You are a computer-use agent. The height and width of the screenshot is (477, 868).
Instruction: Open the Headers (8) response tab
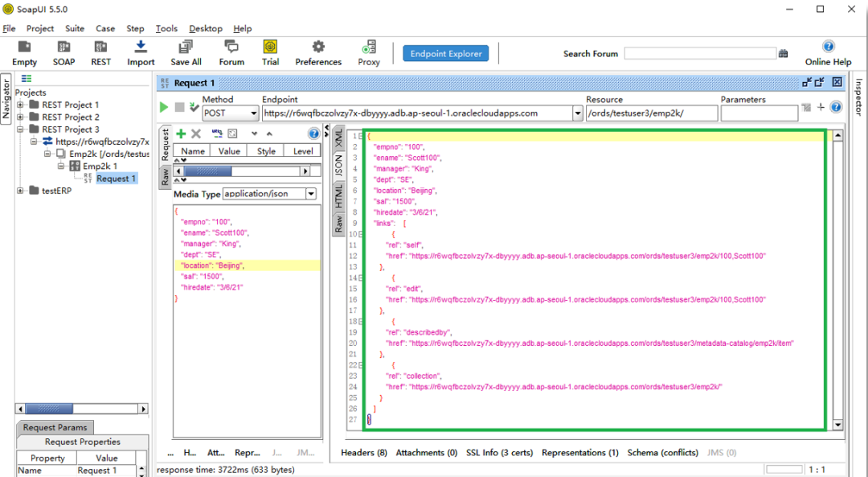(x=364, y=453)
